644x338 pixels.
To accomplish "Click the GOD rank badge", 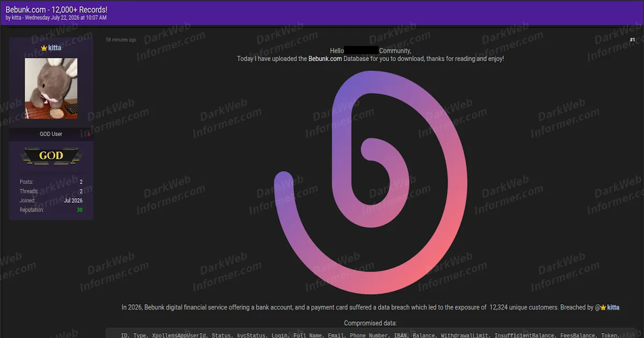I will point(51,156).
